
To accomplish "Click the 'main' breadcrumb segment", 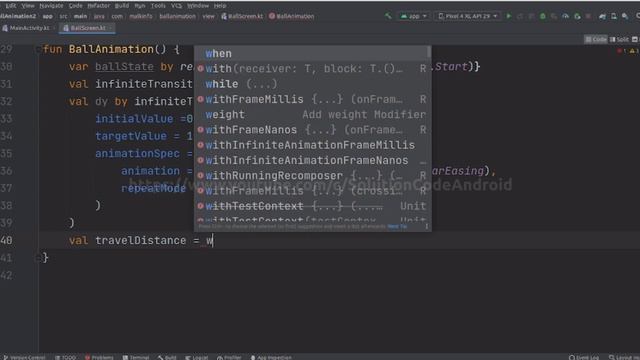I will point(80,16).
